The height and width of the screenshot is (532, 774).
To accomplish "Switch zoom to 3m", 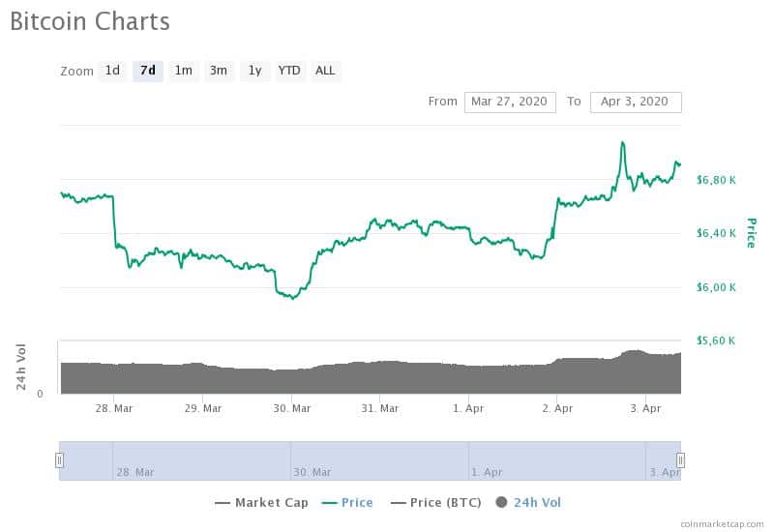I will click(x=219, y=71).
